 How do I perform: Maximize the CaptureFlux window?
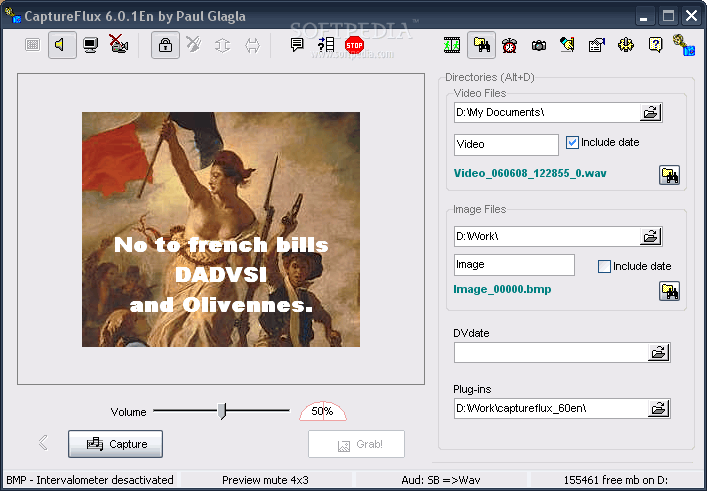668,16
